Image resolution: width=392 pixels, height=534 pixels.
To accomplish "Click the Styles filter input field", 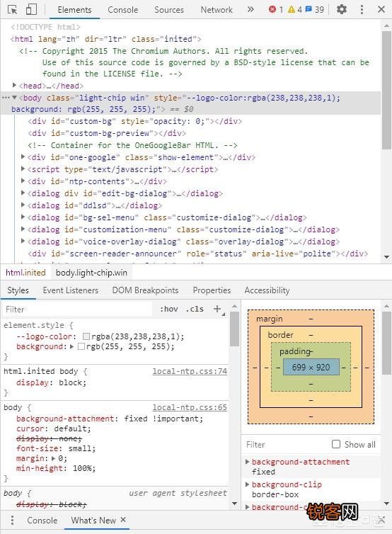I will tap(78, 309).
